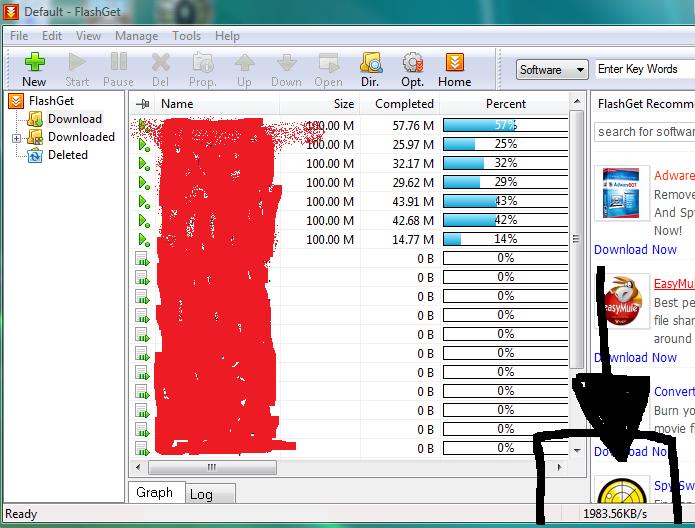This screenshot has width=695, height=528.
Task: Click the 14.77 M completed value
Action: 413,240
